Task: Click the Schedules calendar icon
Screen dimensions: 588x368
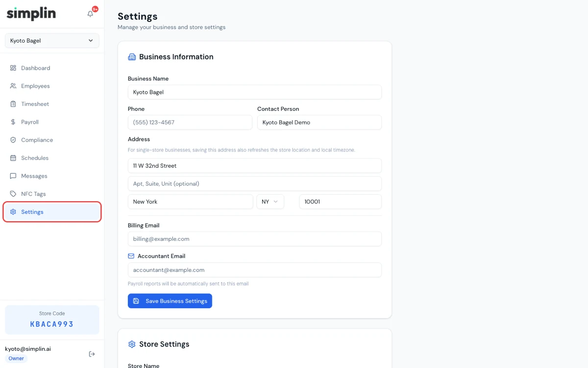Action: pos(13,158)
